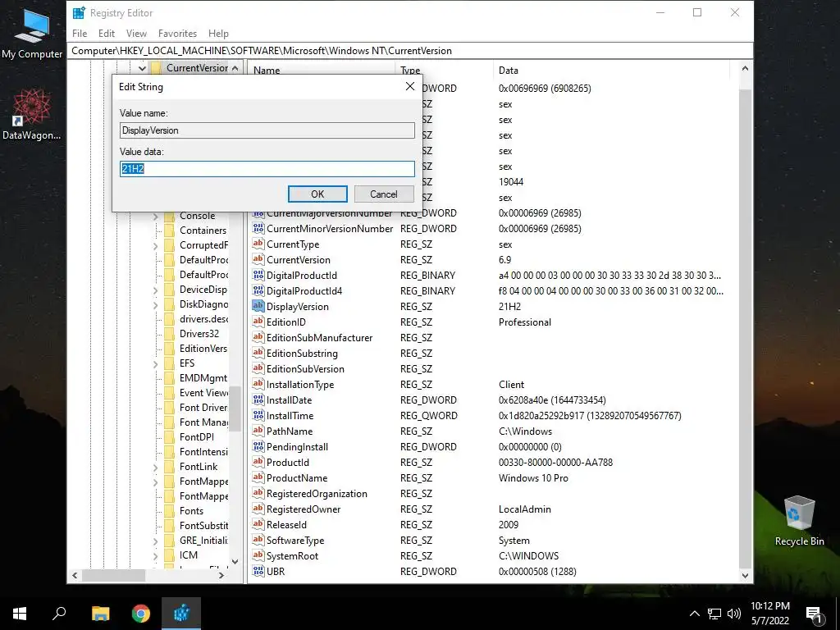Click the Value name field

267,130
